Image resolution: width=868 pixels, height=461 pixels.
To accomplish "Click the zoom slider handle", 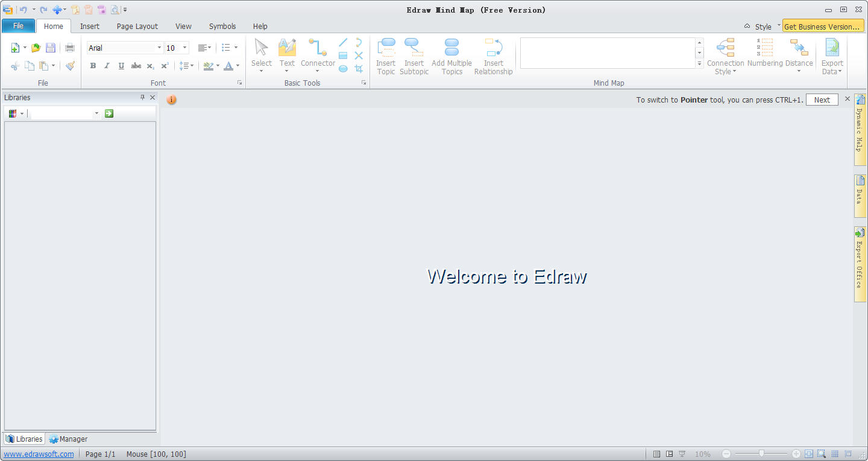I will click(762, 453).
